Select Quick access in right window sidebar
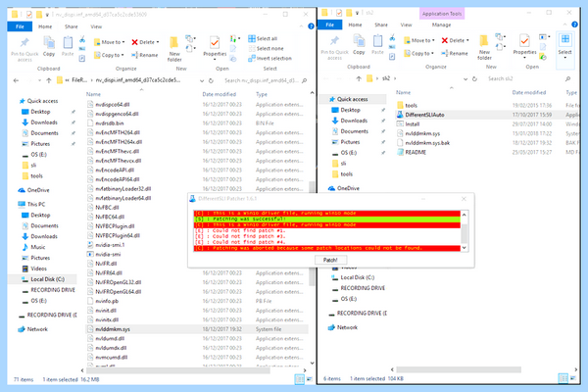This screenshot has width=588, height=392. (353, 99)
